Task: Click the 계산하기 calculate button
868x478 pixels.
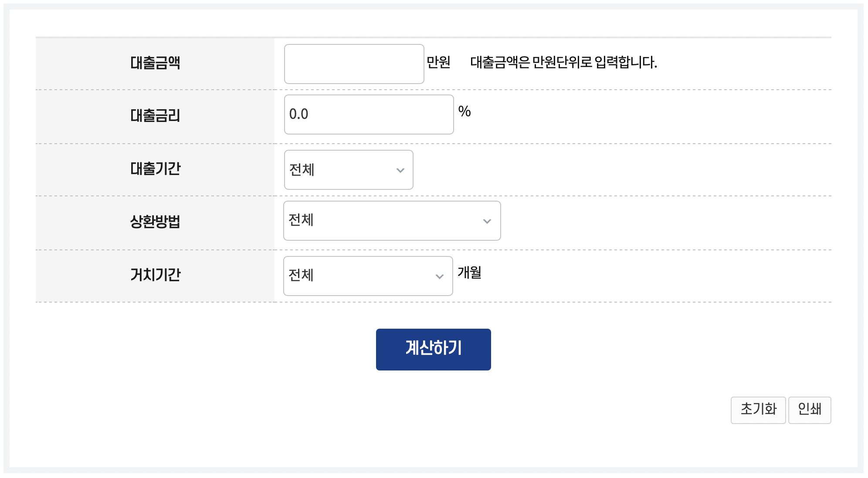Action: click(x=433, y=349)
